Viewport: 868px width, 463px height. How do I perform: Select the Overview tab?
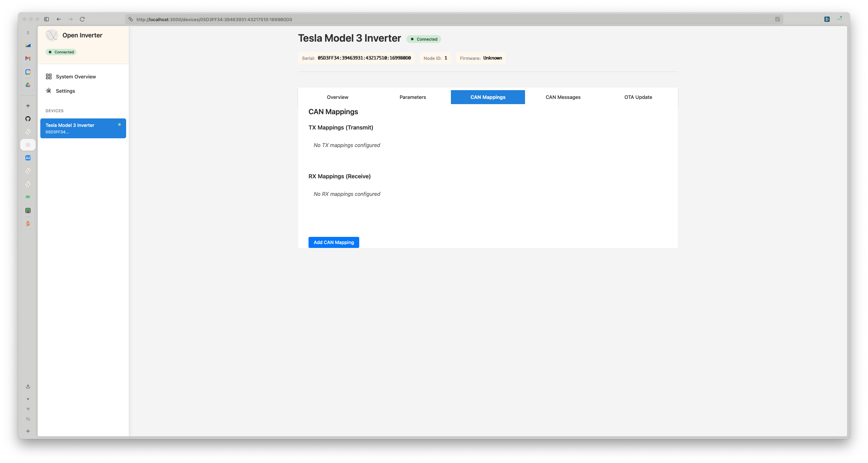point(337,97)
